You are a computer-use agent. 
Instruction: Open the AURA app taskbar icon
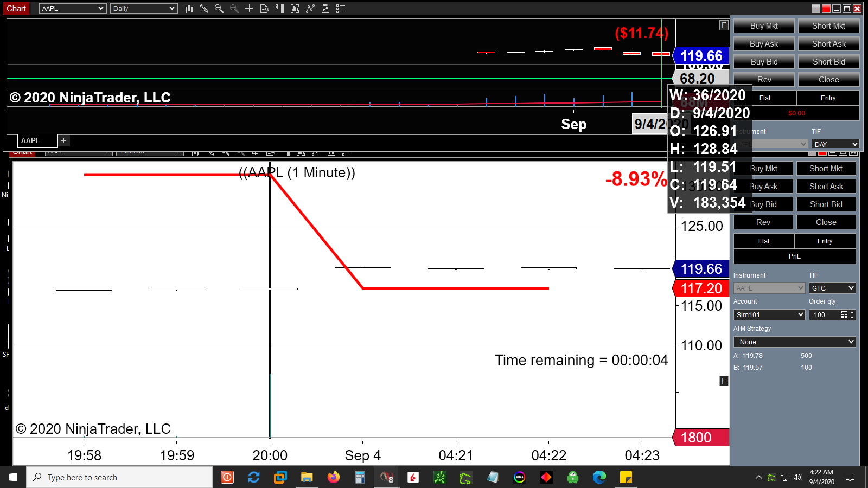click(x=520, y=477)
